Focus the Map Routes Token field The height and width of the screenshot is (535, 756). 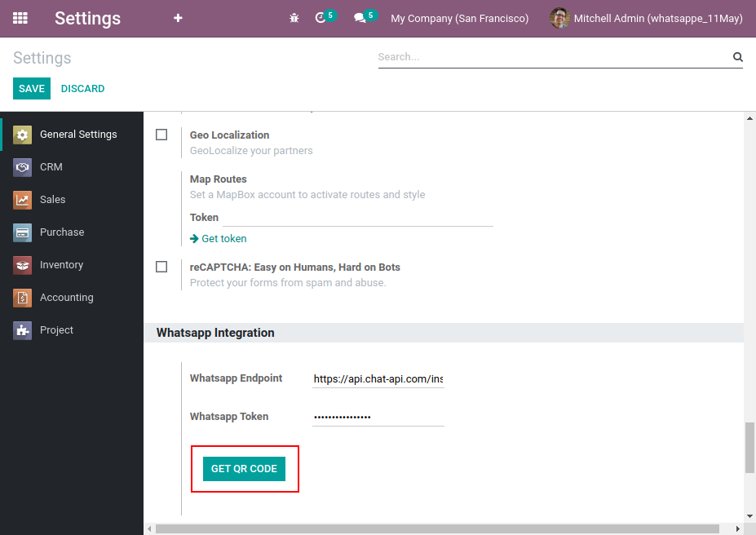(358, 218)
